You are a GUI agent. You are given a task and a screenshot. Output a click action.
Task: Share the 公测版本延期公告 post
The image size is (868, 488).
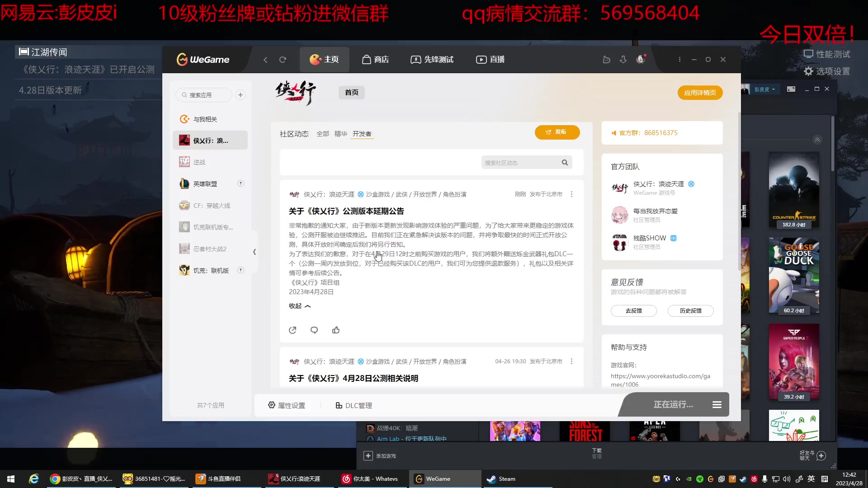coord(292,330)
